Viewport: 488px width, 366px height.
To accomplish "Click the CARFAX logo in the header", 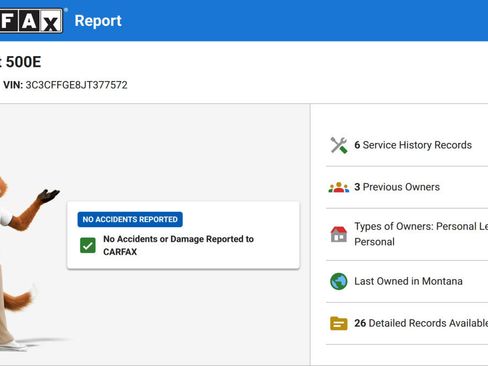I will [31, 21].
